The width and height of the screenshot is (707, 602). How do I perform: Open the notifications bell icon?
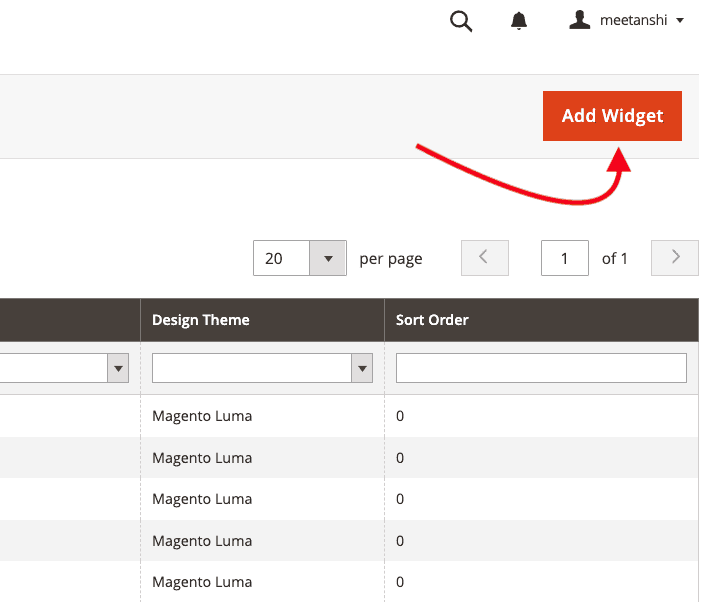coord(519,21)
